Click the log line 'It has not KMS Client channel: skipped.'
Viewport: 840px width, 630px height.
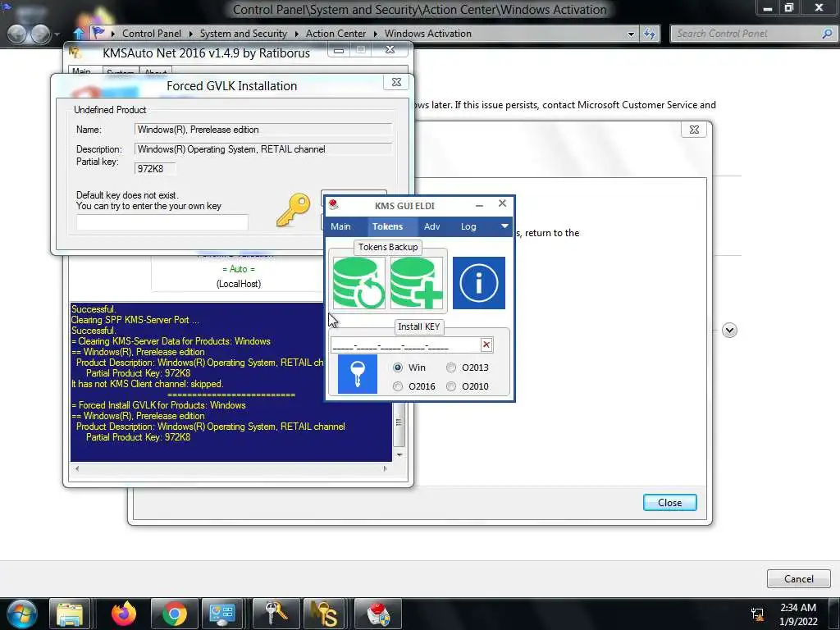point(148,384)
